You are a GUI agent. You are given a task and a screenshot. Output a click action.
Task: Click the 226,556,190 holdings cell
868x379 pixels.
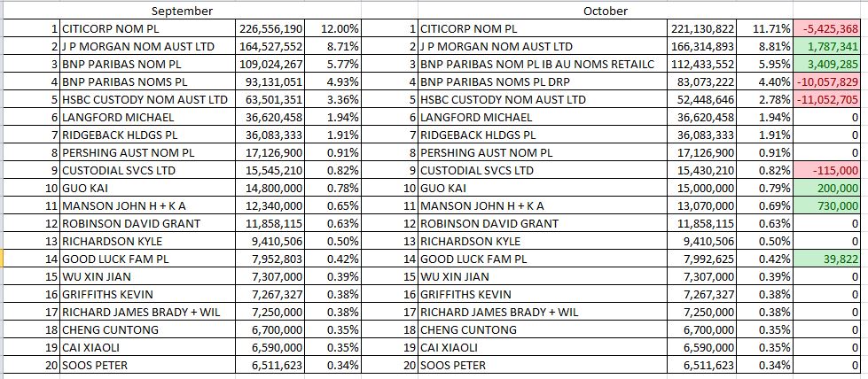[270, 28]
